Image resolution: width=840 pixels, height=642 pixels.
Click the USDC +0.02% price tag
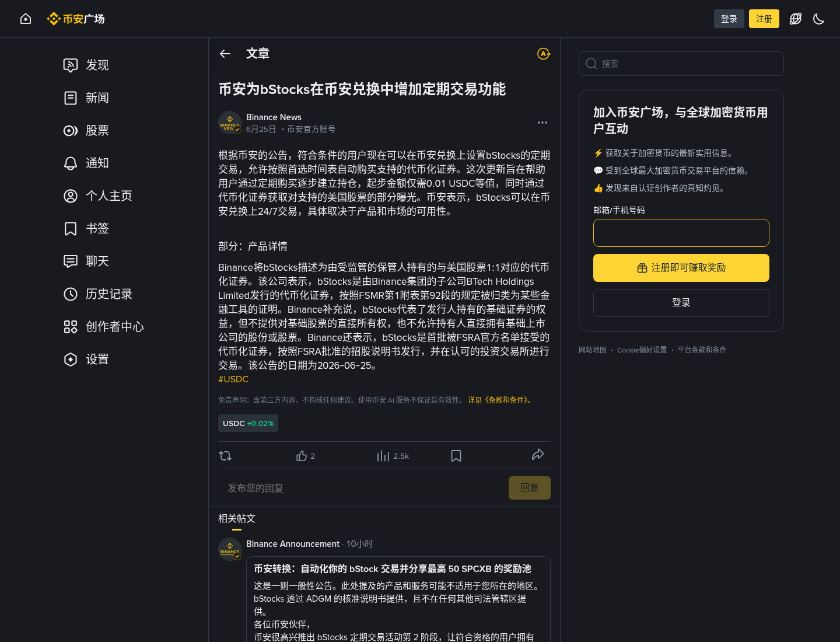click(248, 423)
